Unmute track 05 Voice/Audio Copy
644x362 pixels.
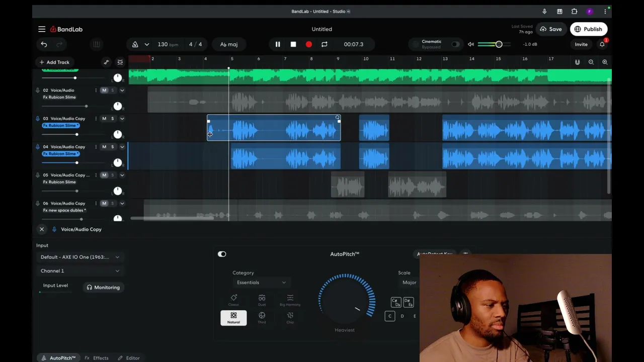(104, 175)
